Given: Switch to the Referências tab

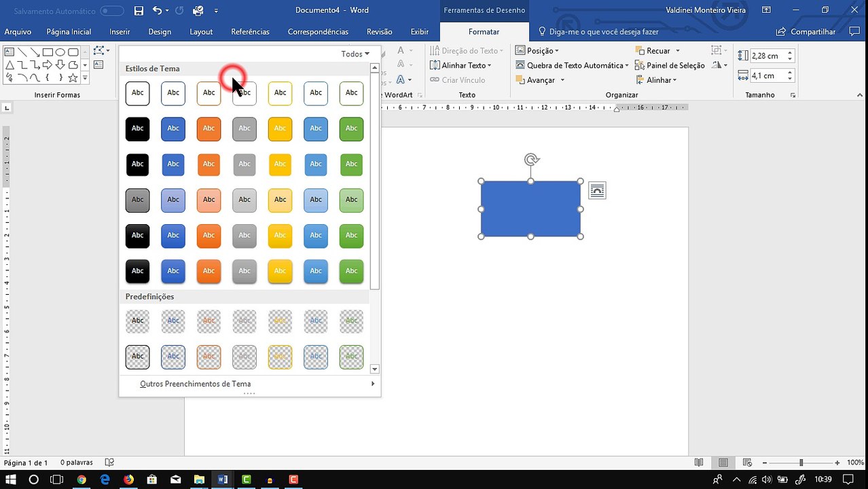Looking at the screenshot, I should 250,31.
